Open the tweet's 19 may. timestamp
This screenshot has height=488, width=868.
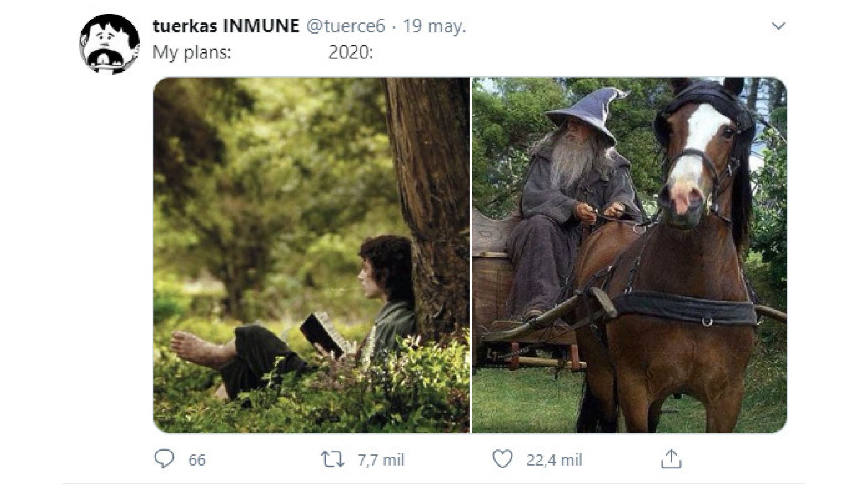click(x=434, y=26)
